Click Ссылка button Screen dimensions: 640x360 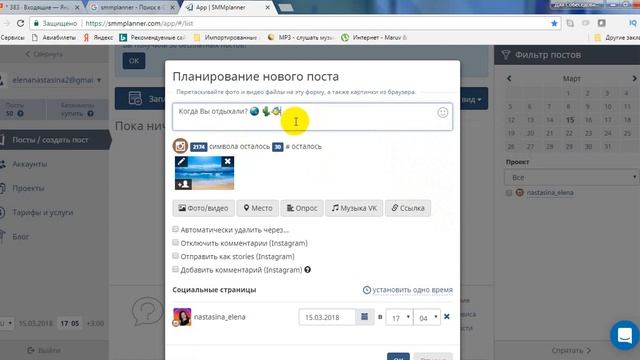pyautogui.click(x=408, y=208)
